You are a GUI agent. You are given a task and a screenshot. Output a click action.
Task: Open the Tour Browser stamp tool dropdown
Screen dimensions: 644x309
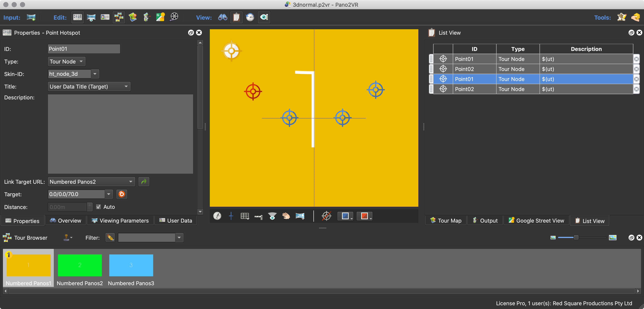(68, 237)
